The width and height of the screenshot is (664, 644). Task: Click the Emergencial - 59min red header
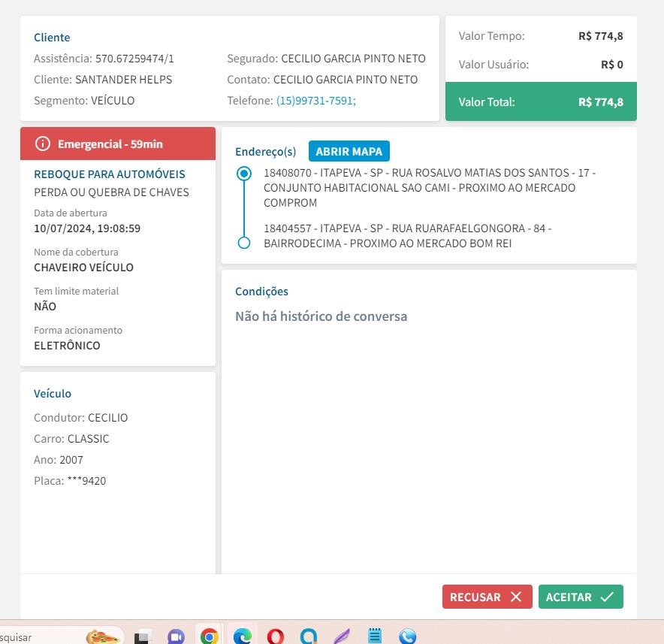pos(118,144)
